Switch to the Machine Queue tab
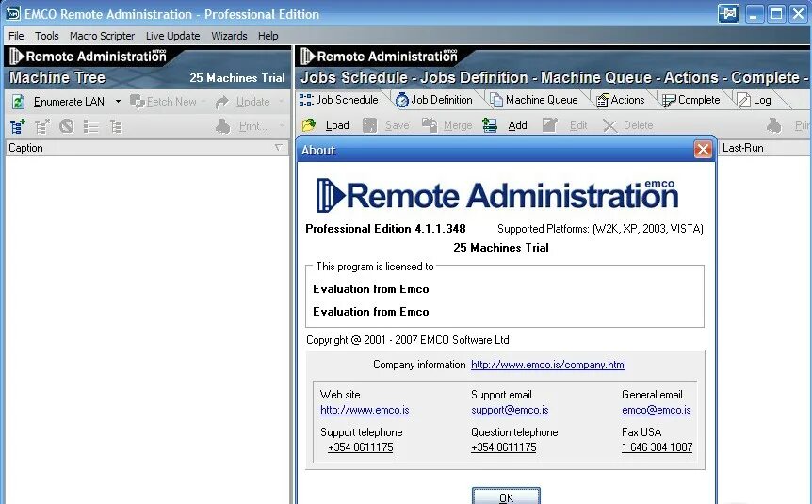 (534, 100)
